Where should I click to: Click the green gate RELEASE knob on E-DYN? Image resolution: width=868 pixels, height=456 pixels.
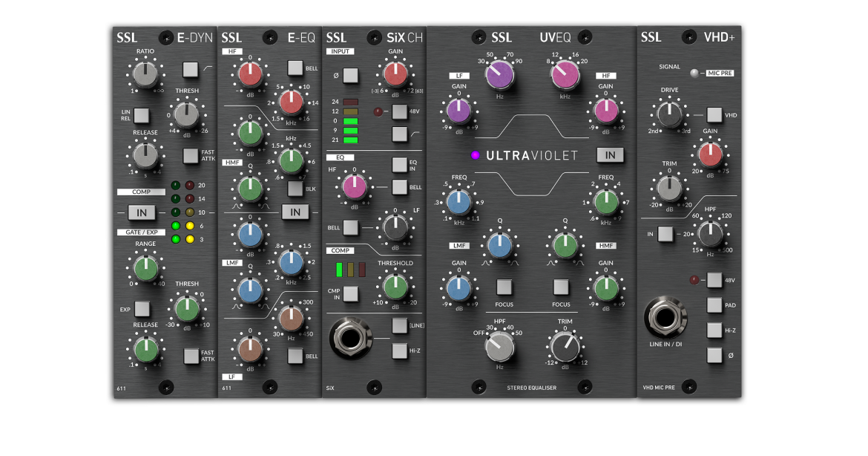click(145, 349)
